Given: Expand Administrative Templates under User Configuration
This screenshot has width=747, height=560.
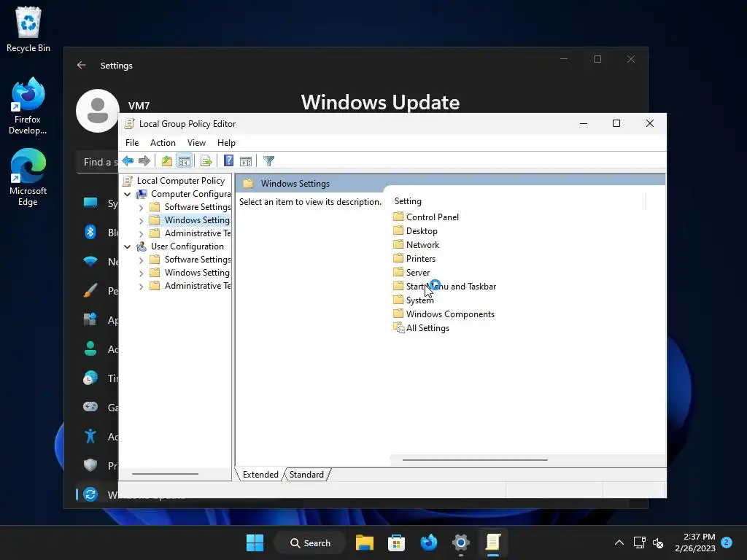Looking at the screenshot, I should [141, 286].
